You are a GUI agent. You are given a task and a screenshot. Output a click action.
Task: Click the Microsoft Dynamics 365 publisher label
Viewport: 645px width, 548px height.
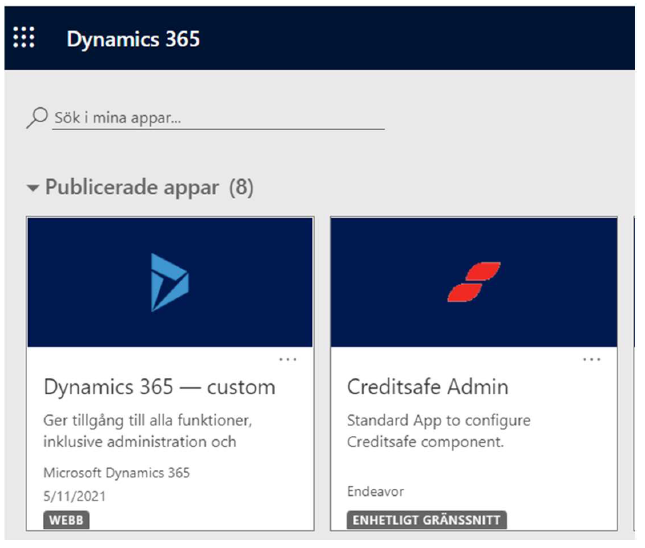[x=116, y=473]
